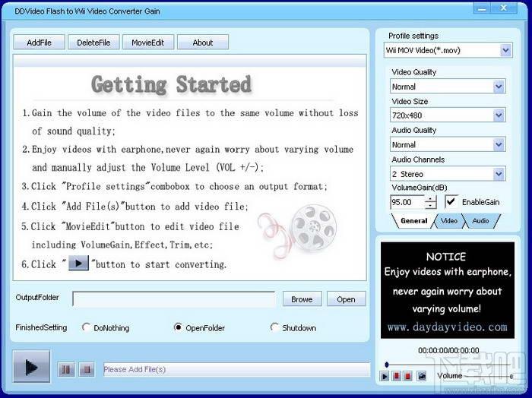Click the Browe output folder button
This screenshot has height=398, width=532.
tap(302, 299)
